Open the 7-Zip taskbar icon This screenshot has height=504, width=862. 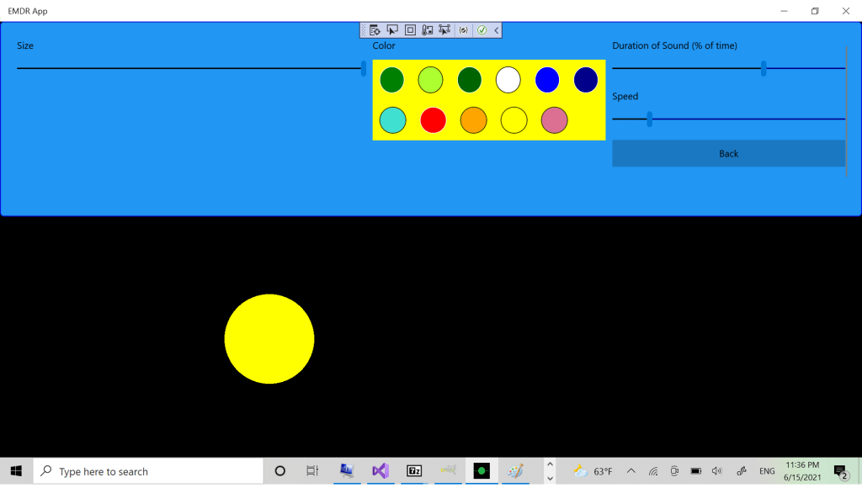tap(413, 471)
